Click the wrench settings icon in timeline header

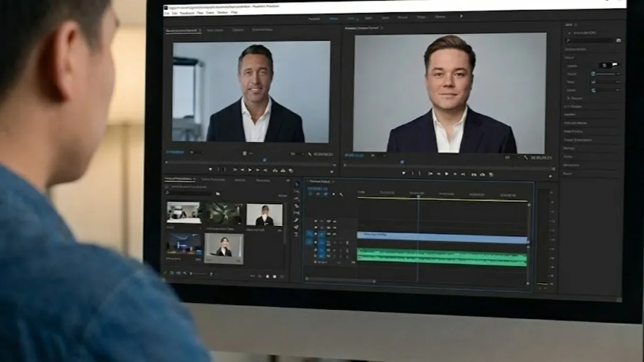(341, 194)
